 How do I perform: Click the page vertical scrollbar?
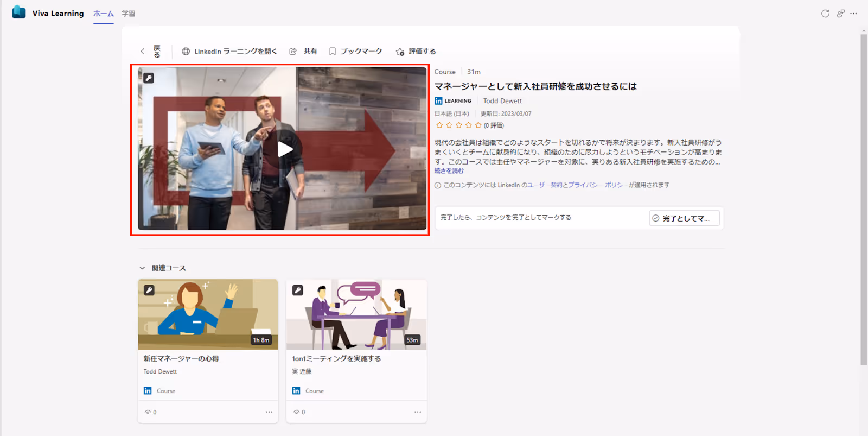[x=864, y=200]
